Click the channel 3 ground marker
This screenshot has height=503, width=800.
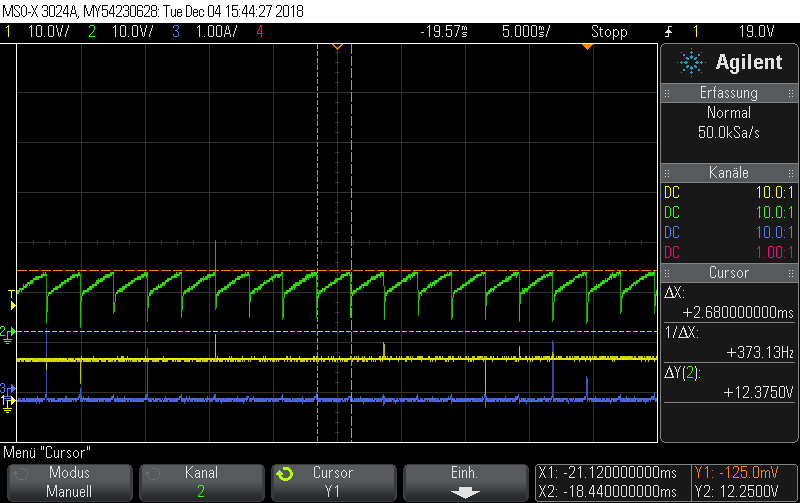7,389
